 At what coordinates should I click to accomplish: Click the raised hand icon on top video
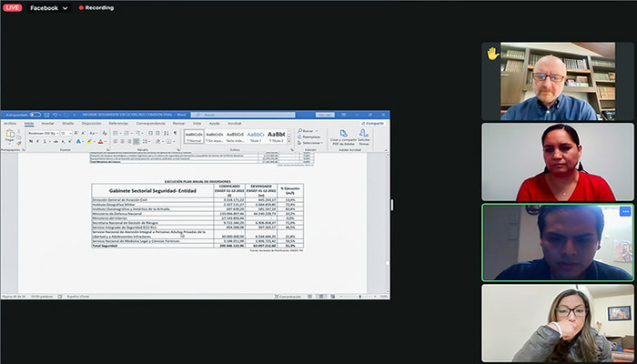pyautogui.click(x=492, y=54)
